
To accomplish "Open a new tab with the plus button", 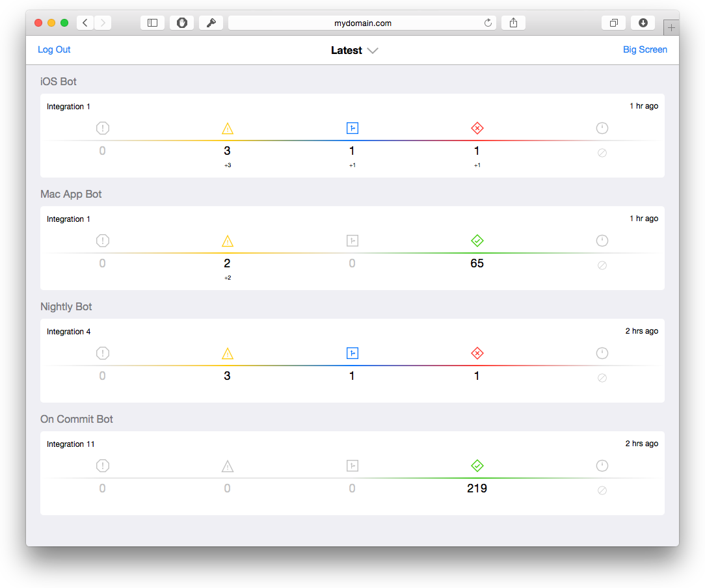I will click(x=671, y=28).
